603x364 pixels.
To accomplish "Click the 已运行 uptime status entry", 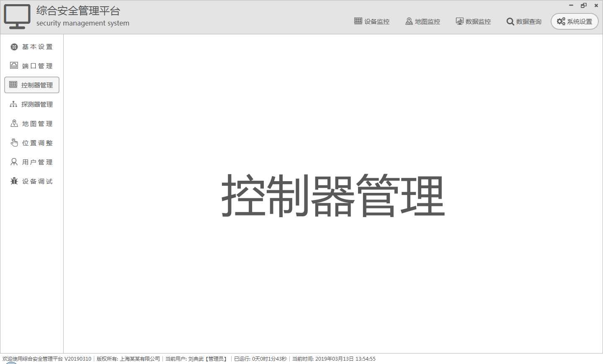I will [260, 359].
